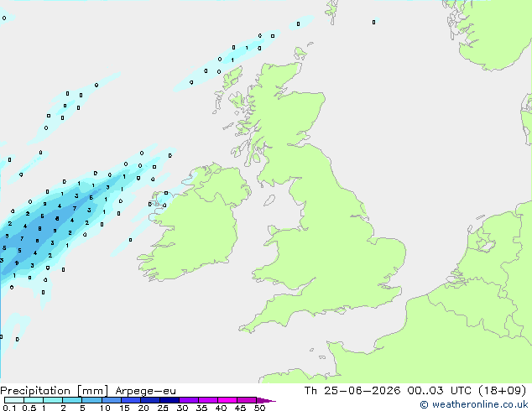Click the legend label '15'

coord(124,408)
